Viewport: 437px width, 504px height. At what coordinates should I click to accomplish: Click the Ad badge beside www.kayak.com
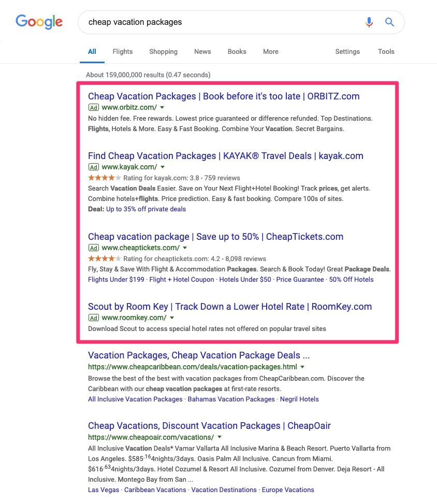click(x=93, y=167)
